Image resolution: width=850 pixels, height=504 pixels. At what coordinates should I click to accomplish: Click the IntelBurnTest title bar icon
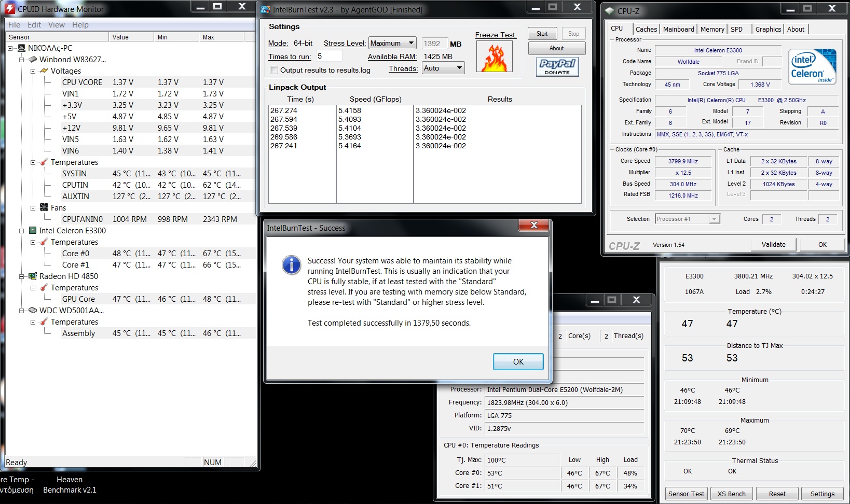pyautogui.click(x=265, y=9)
